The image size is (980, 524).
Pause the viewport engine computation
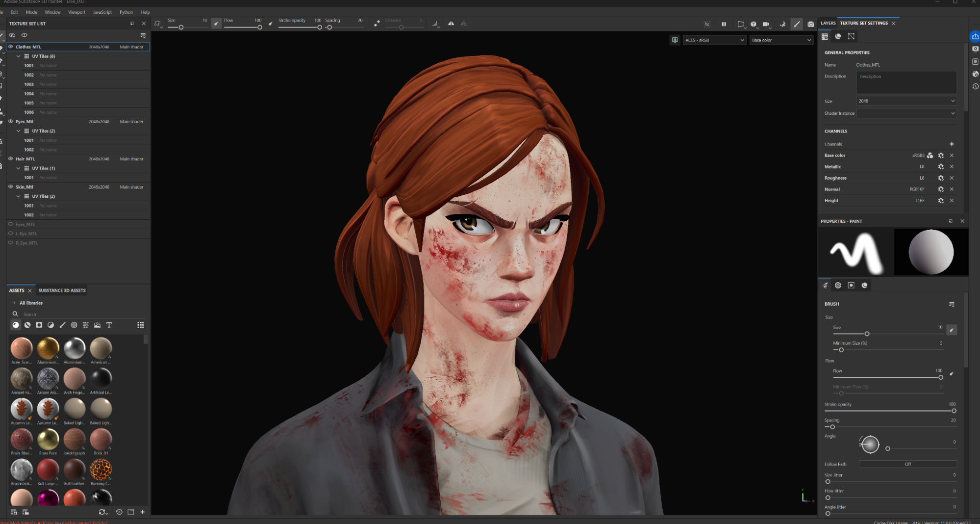pyautogui.click(x=724, y=24)
